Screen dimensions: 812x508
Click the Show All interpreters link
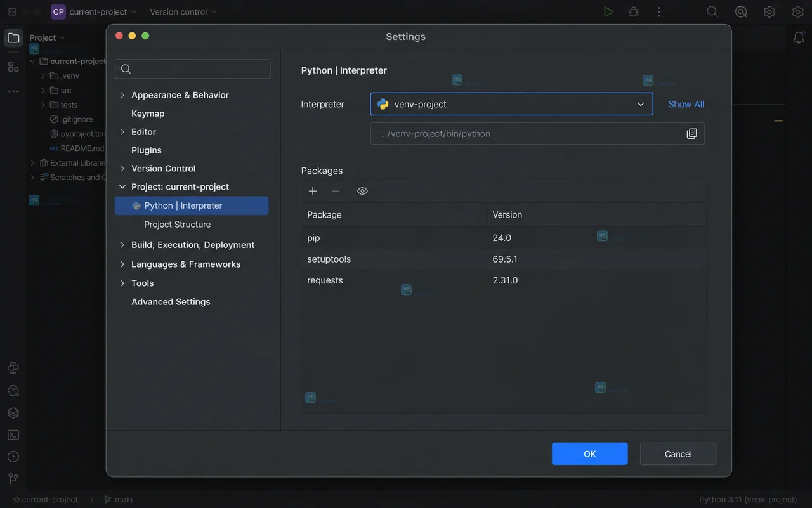pyautogui.click(x=686, y=104)
